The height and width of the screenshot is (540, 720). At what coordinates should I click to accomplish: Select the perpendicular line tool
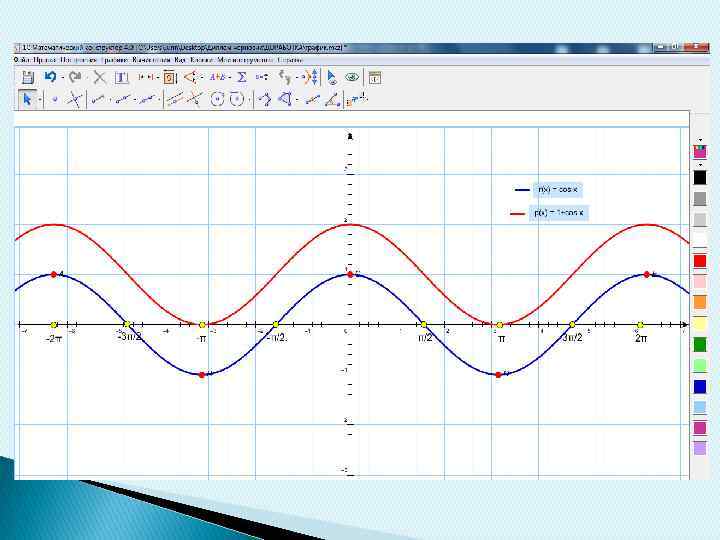point(195,99)
